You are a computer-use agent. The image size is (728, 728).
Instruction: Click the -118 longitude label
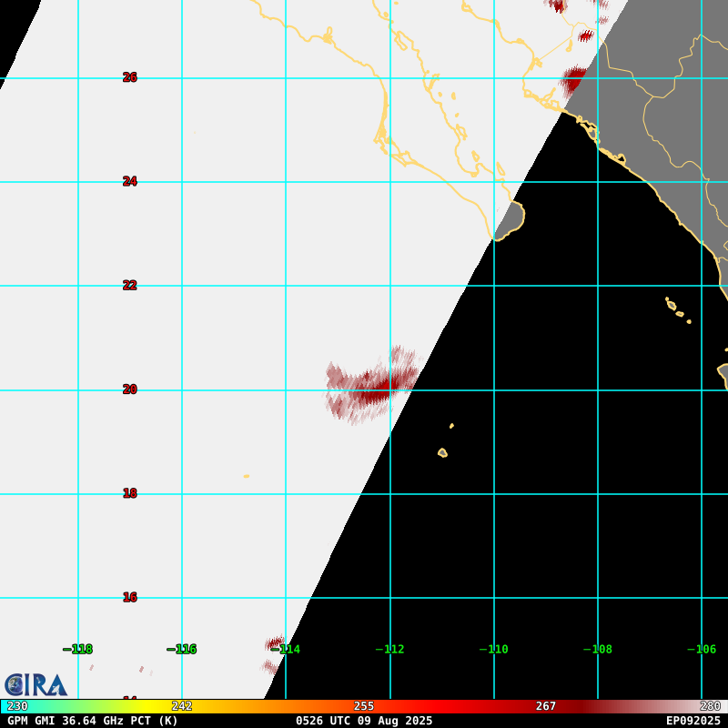point(78,649)
